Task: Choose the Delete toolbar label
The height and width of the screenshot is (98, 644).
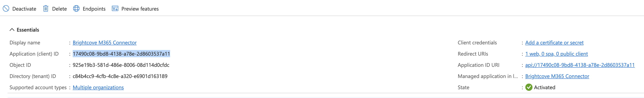Action: click(x=59, y=9)
